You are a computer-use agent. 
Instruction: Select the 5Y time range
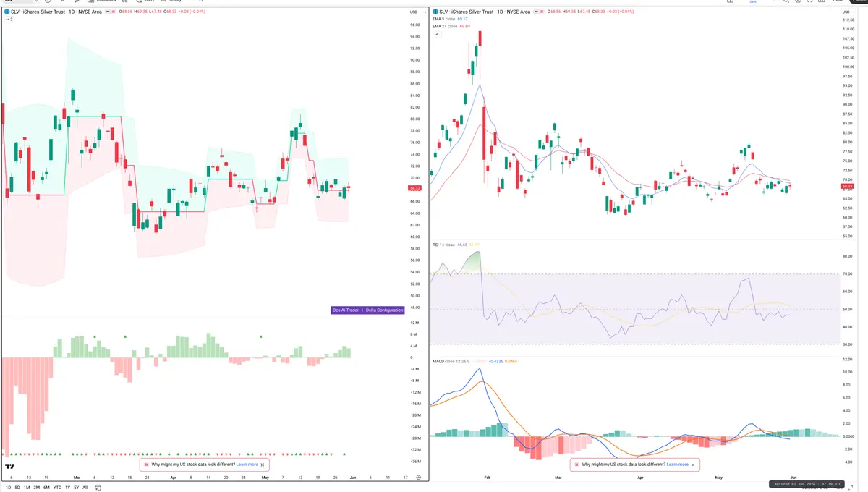tap(76, 488)
